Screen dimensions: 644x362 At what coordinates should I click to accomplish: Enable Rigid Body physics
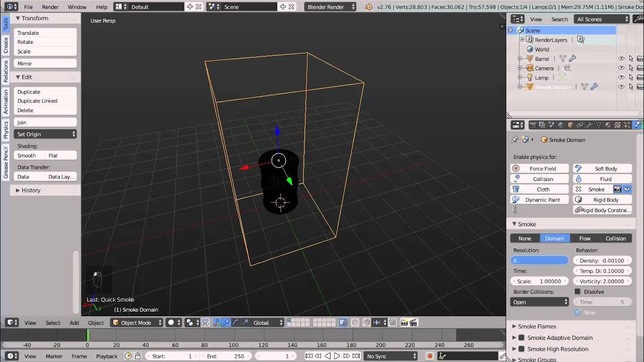click(602, 200)
